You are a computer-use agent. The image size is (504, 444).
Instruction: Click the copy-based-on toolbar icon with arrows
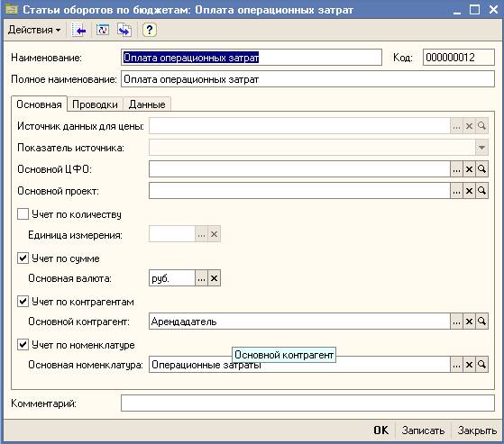click(124, 30)
